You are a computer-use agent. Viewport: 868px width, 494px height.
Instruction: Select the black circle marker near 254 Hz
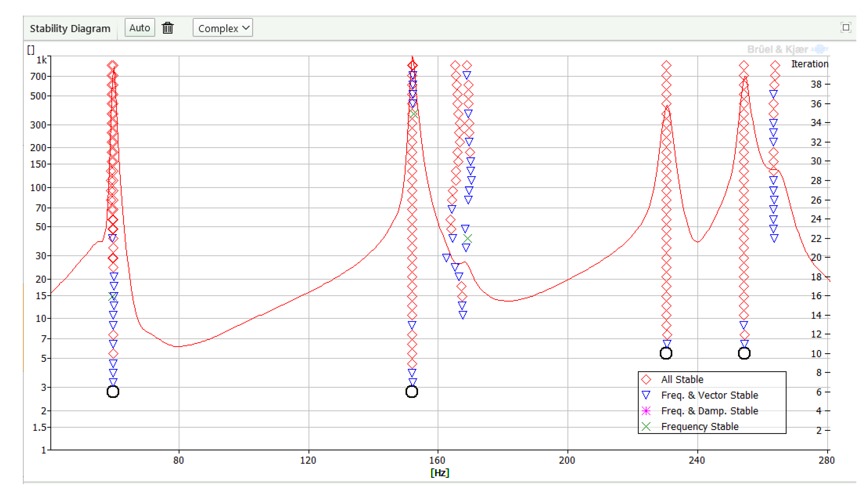click(x=744, y=353)
